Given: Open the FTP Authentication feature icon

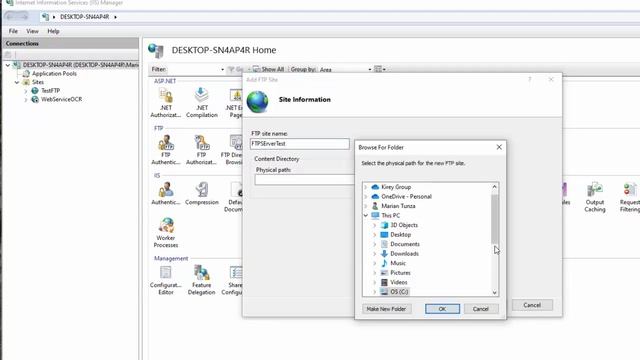Looking at the screenshot, I should 165,150.
